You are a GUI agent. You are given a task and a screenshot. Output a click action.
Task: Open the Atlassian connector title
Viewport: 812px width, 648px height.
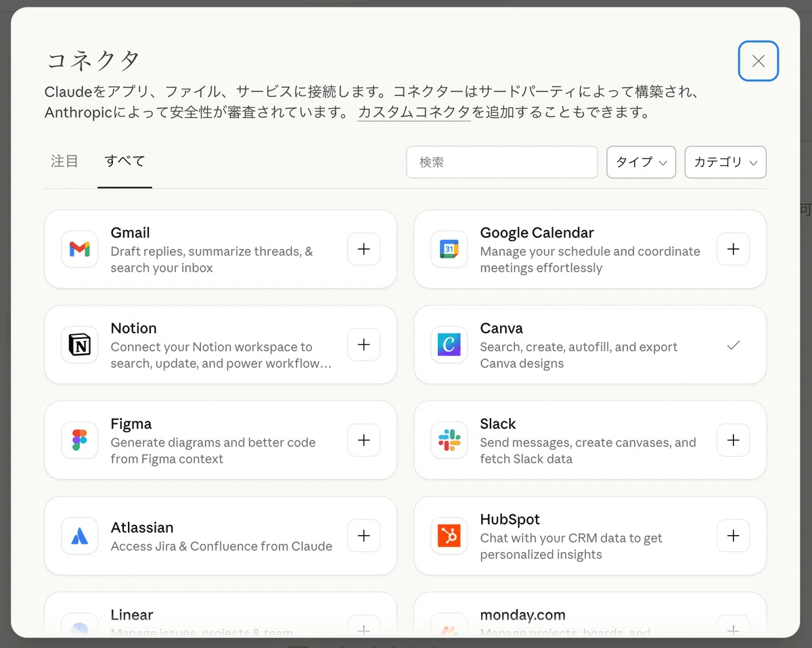click(x=142, y=528)
